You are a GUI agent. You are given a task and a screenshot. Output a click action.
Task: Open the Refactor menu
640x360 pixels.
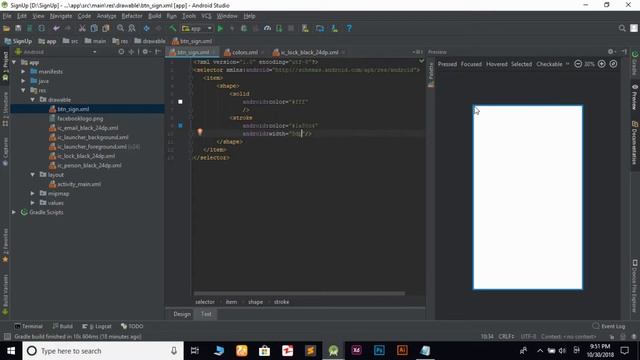click(x=132, y=16)
